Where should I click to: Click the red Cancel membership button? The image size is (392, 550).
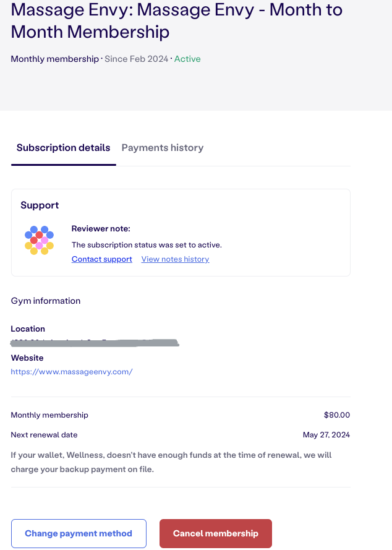216,533
